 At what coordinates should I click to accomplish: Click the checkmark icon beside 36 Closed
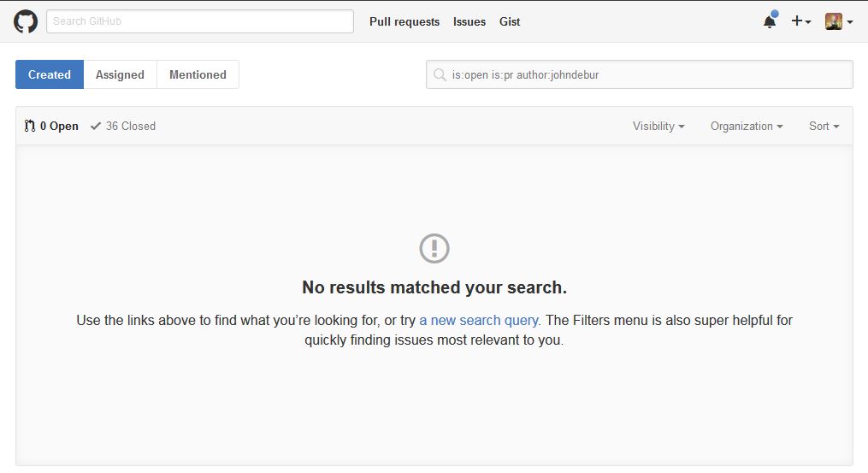coord(96,126)
